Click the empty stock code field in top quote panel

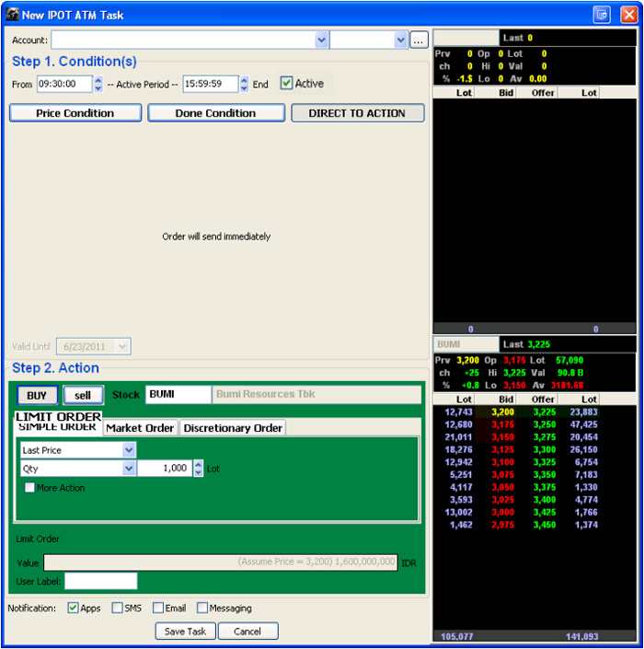(x=466, y=38)
